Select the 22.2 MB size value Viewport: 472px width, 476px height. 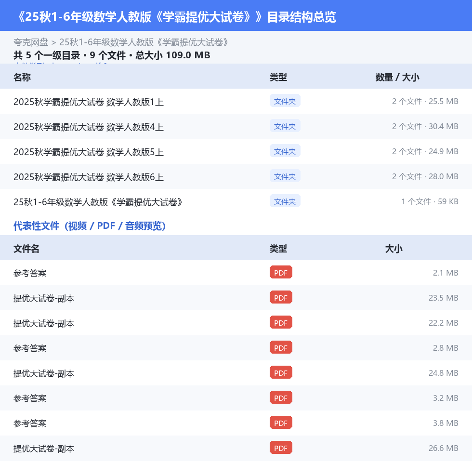[x=444, y=323]
